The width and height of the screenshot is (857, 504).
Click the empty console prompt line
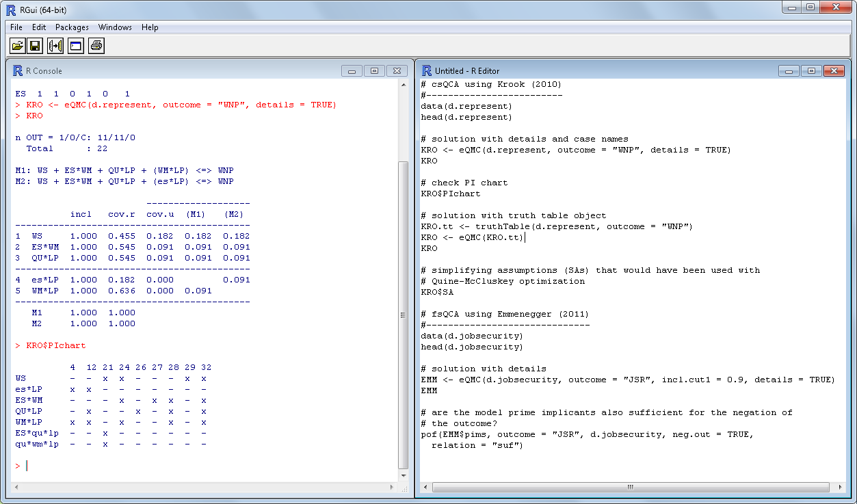click(x=137, y=466)
